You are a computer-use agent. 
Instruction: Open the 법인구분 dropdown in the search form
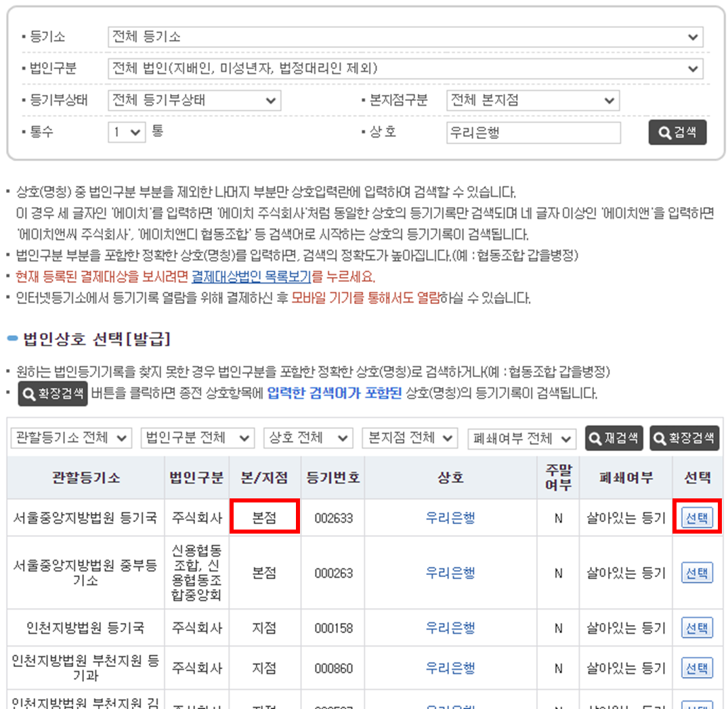(x=406, y=68)
